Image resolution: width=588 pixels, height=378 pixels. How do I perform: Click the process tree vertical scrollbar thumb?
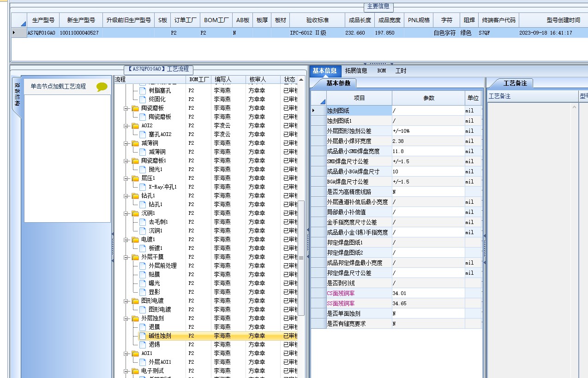click(301, 258)
